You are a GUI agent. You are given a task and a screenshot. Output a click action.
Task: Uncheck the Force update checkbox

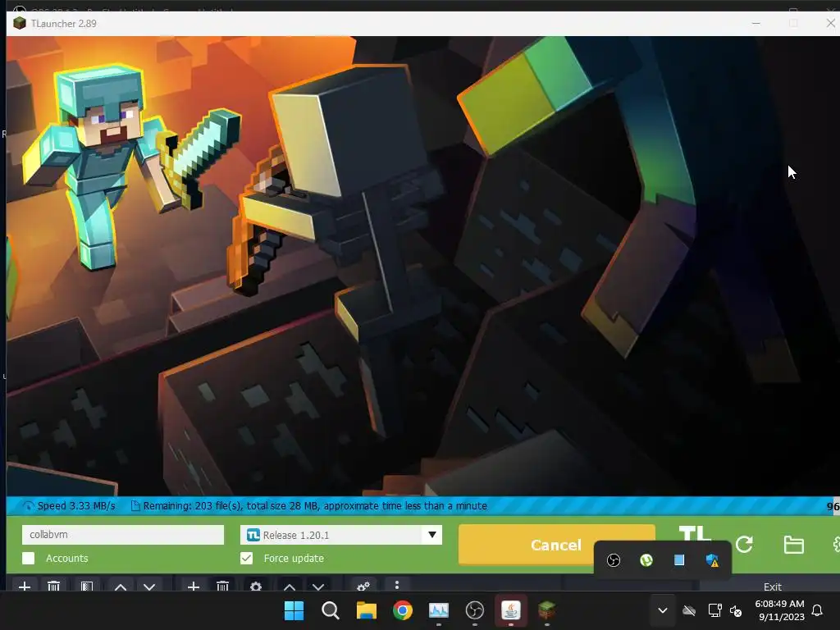pos(246,558)
